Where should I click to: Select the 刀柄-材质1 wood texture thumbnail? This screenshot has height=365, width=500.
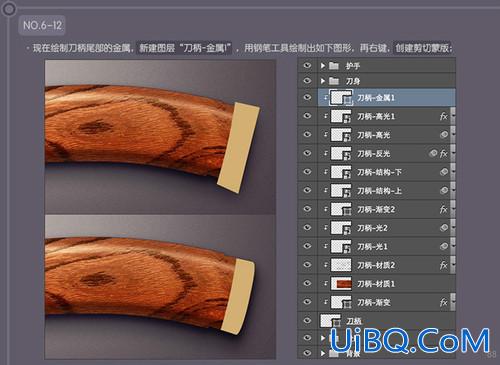pos(341,284)
